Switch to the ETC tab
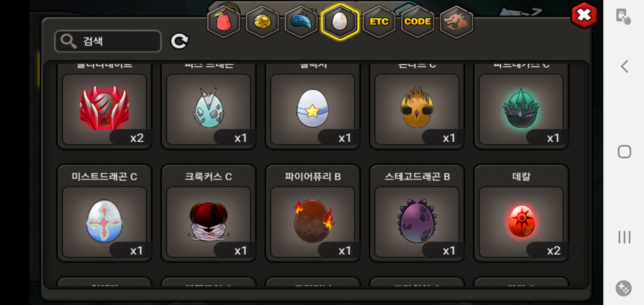644x305 pixels. point(379,22)
